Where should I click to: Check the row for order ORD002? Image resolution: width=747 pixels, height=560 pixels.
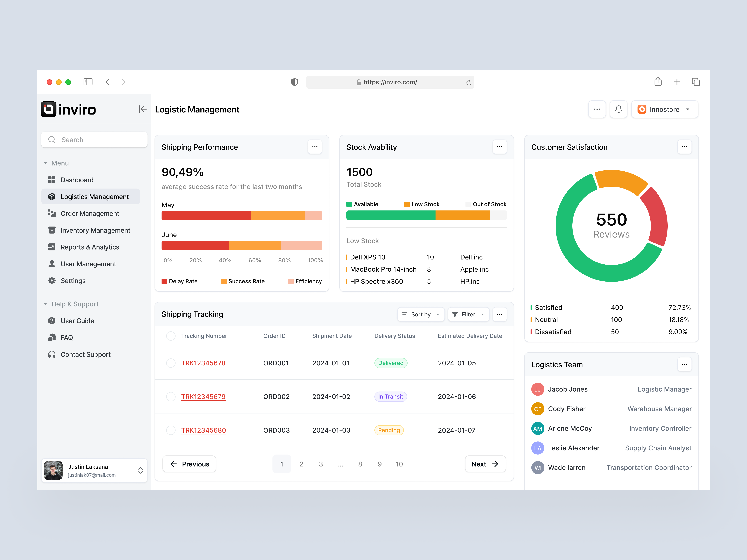click(x=171, y=397)
